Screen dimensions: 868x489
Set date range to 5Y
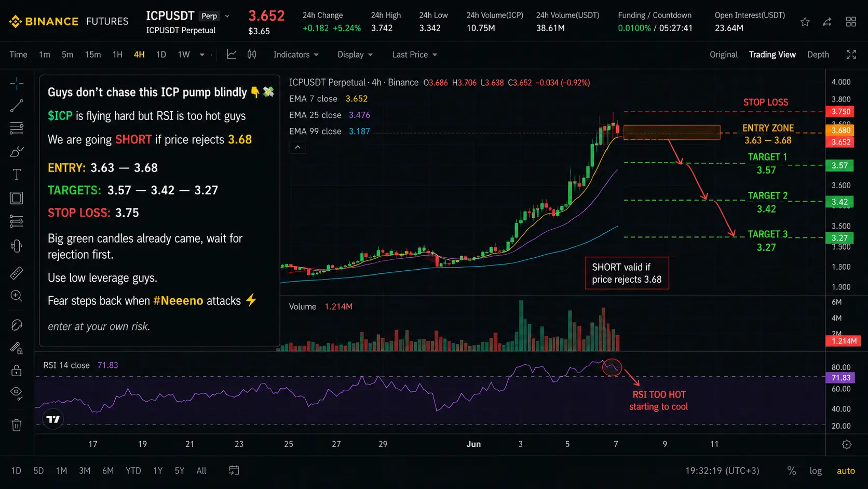[x=180, y=471]
